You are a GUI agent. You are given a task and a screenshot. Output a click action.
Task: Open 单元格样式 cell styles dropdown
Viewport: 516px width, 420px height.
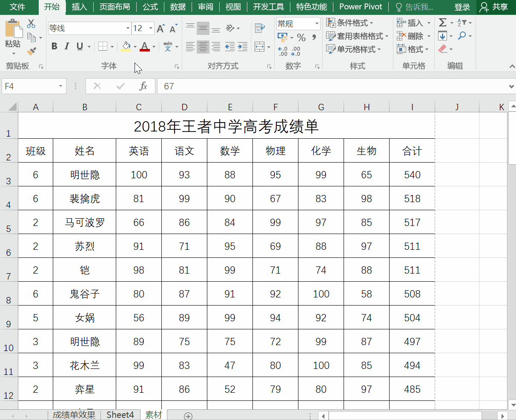[x=353, y=49]
